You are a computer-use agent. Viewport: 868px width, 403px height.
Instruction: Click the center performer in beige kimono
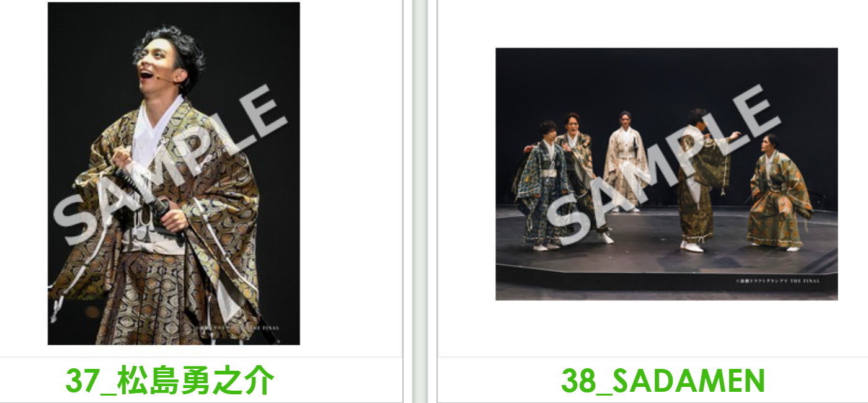pos(626,161)
